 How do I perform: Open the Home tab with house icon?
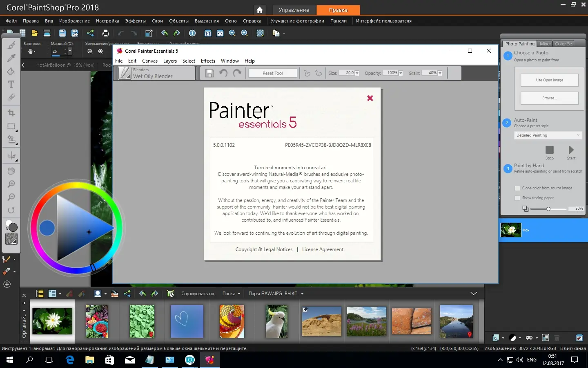point(259,10)
